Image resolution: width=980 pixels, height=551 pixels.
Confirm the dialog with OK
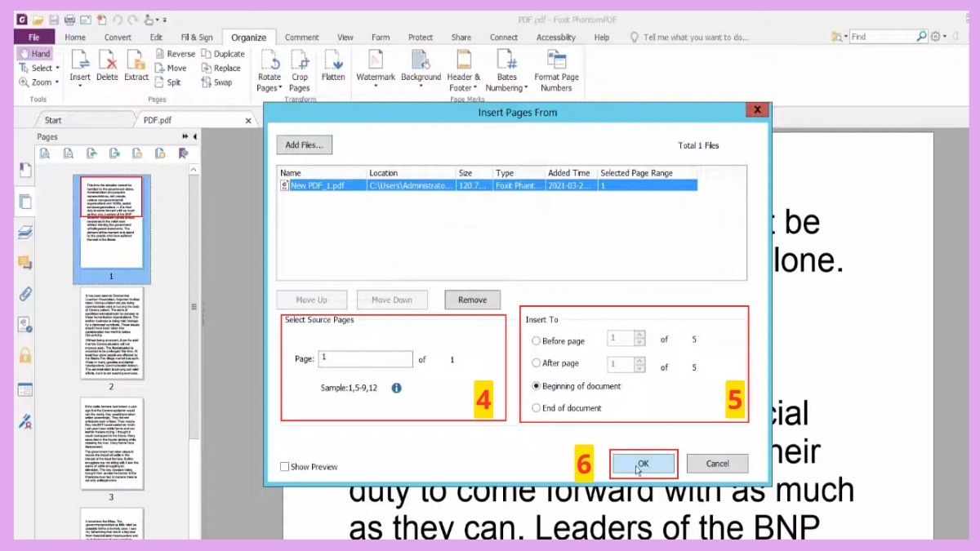644,464
